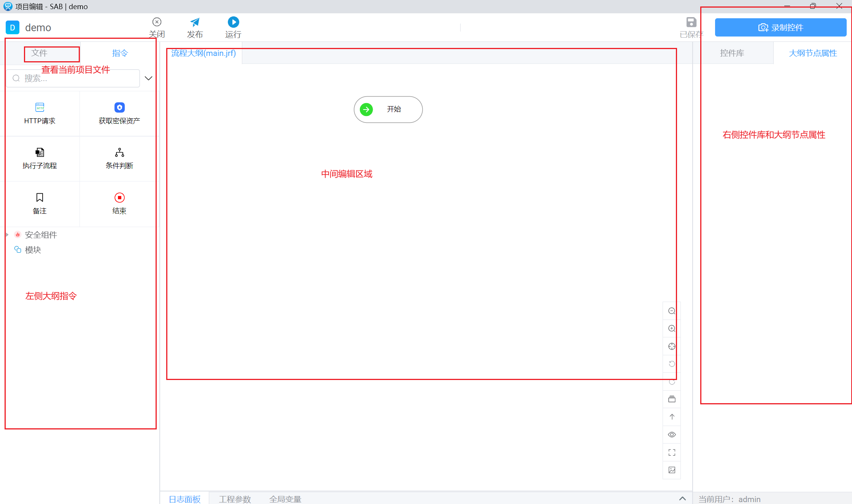Click the undo arrow icon
This screenshot has height=504, width=852.
click(672, 364)
